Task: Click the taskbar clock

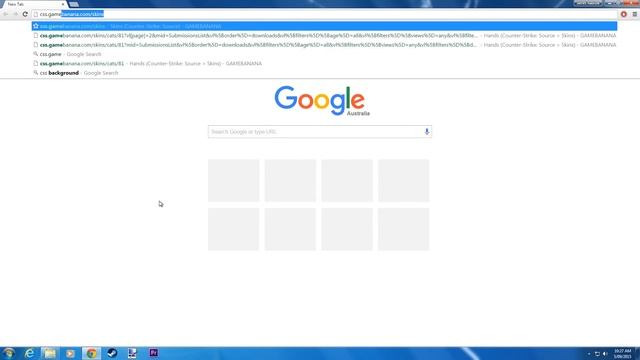Action: 622,353
